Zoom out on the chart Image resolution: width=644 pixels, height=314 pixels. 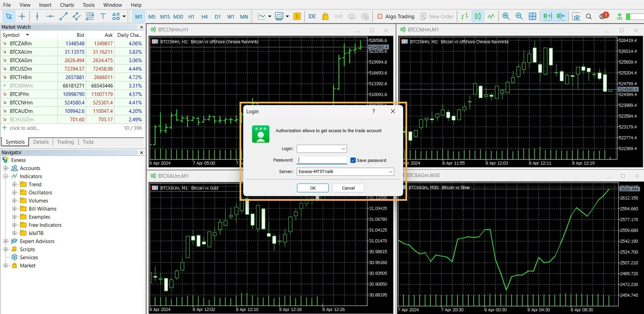pos(519,16)
